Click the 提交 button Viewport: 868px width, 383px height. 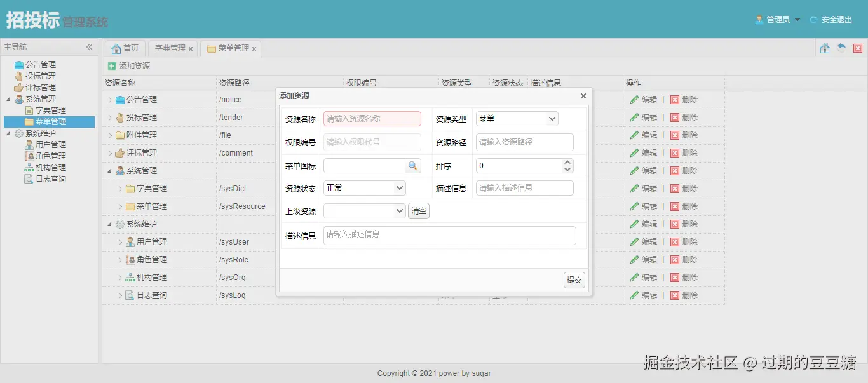click(574, 280)
